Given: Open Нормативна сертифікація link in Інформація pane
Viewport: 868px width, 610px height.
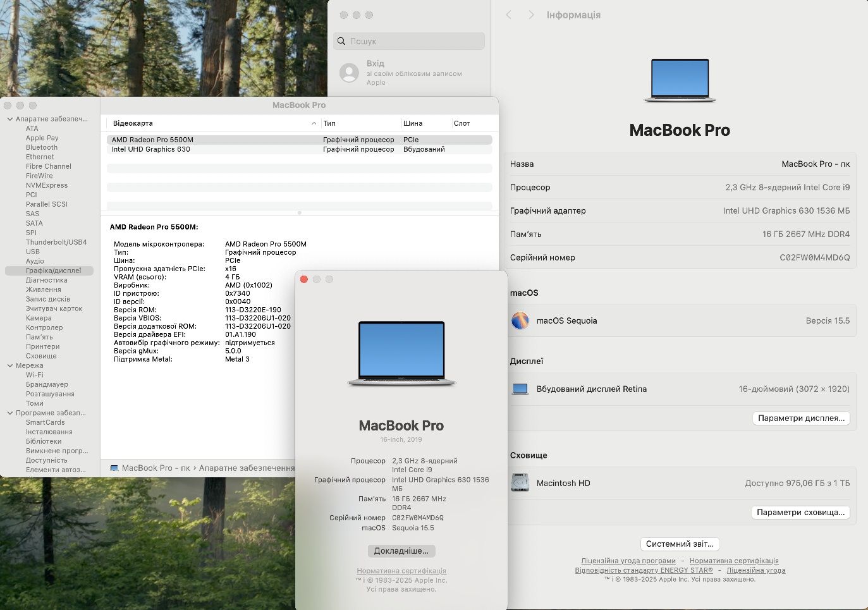Looking at the screenshot, I should (x=734, y=561).
